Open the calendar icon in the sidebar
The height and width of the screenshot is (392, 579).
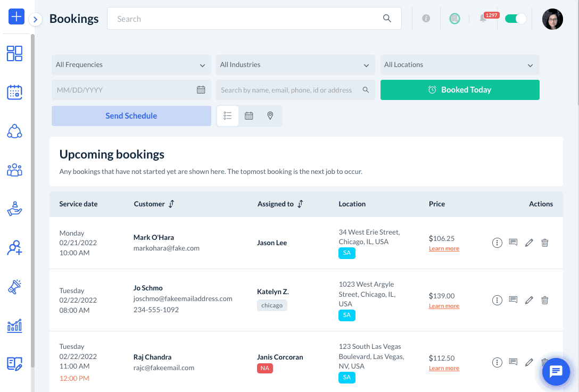click(x=14, y=92)
